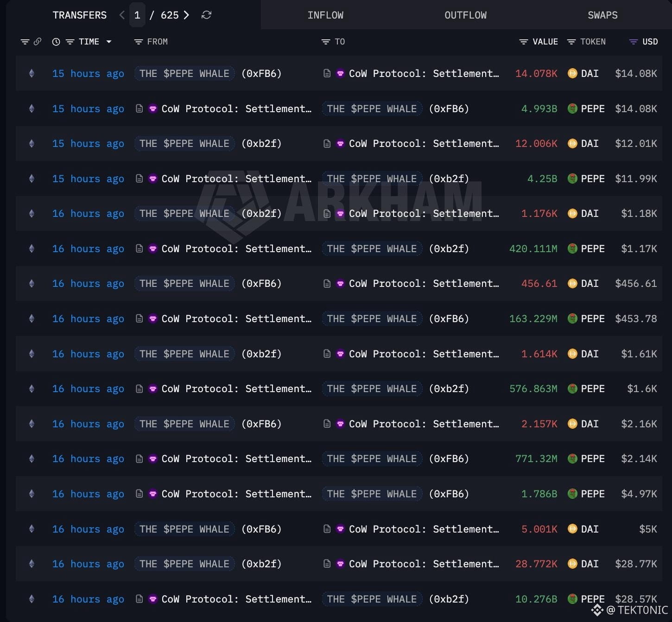
Task: Open the VALUE column filter
Action: 524,42
